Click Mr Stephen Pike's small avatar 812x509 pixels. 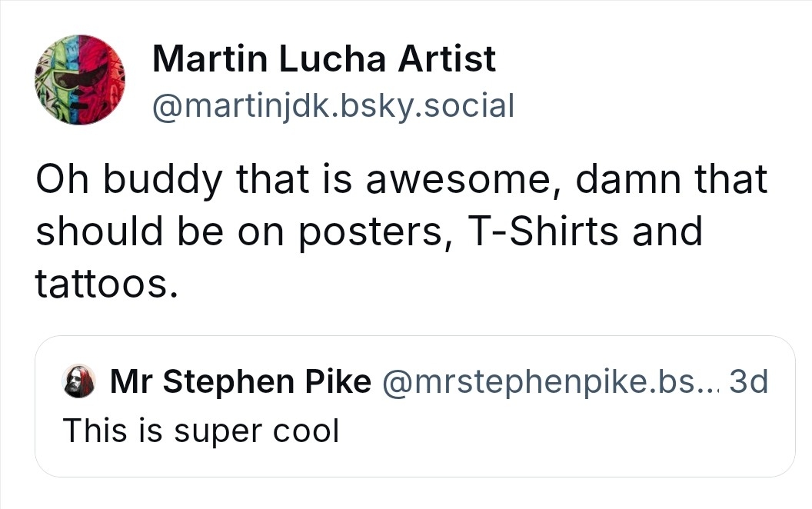(80, 382)
